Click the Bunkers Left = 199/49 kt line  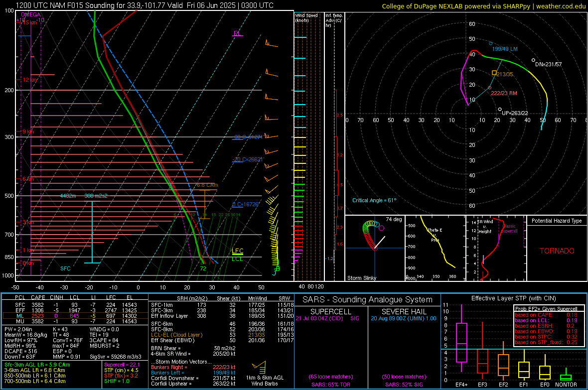(193, 373)
